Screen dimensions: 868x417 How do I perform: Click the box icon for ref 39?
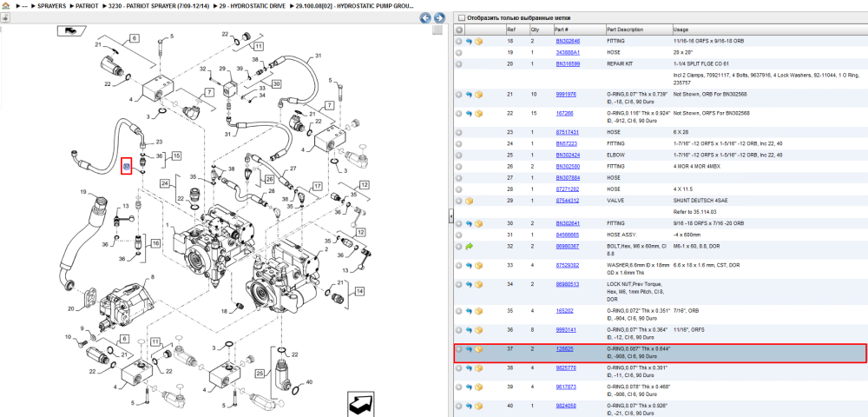478,387
